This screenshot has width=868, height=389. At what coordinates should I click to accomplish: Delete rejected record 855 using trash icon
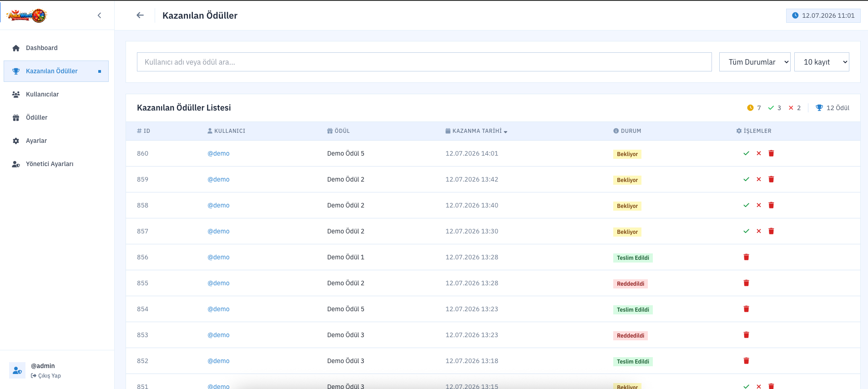pos(746,283)
